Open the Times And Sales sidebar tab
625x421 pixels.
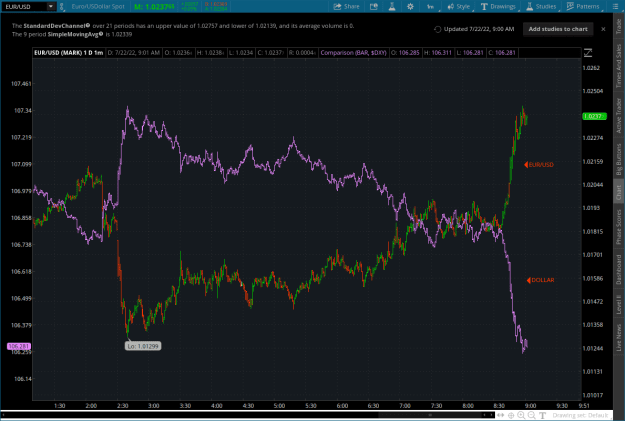(x=619, y=65)
